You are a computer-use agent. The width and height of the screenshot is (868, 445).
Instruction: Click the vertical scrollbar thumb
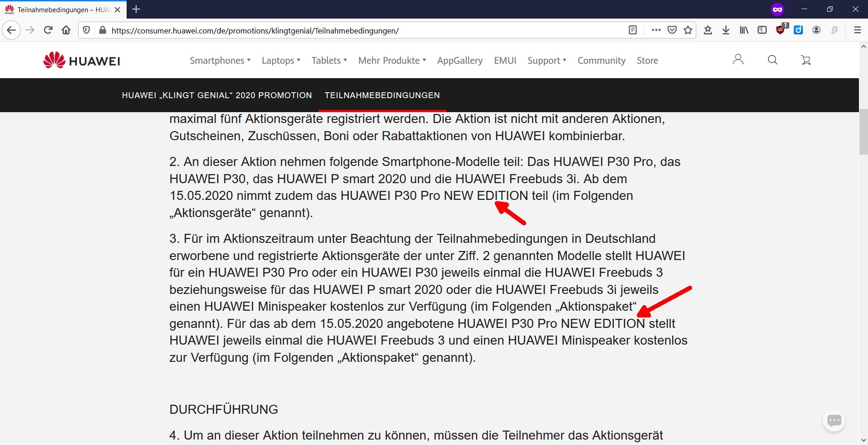(863, 132)
